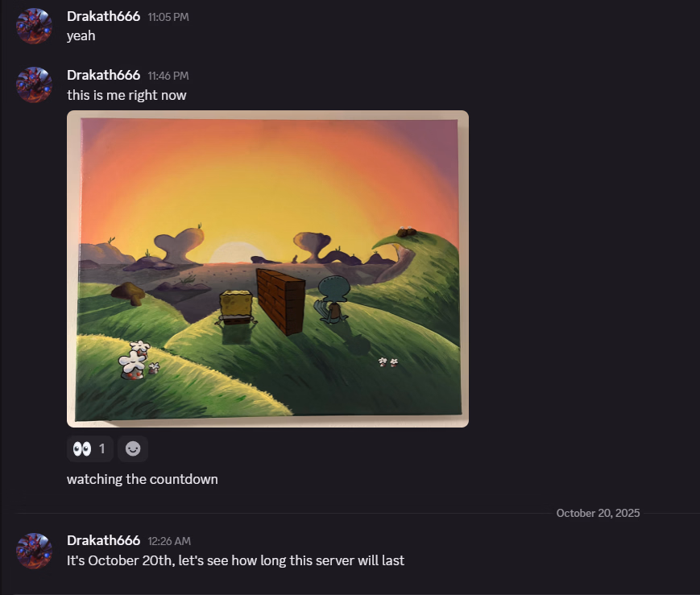Click the 11:05 PM timestamp

point(168,17)
